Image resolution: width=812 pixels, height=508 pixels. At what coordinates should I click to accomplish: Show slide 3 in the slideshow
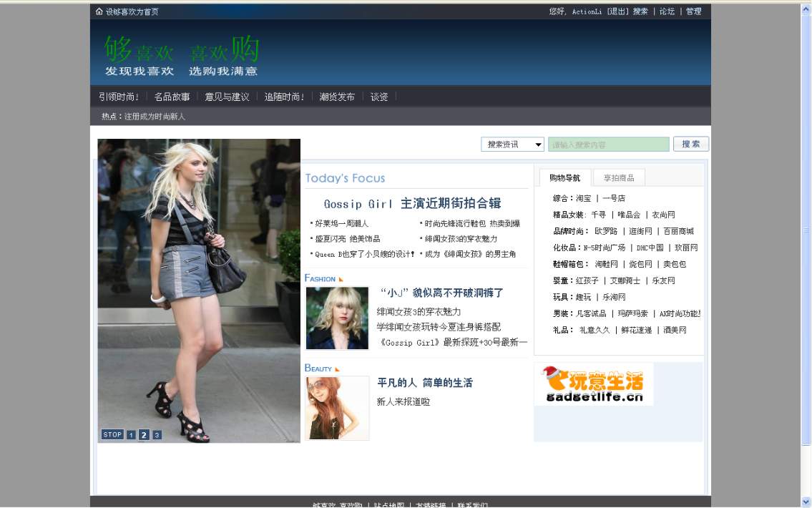pyautogui.click(x=157, y=435)
